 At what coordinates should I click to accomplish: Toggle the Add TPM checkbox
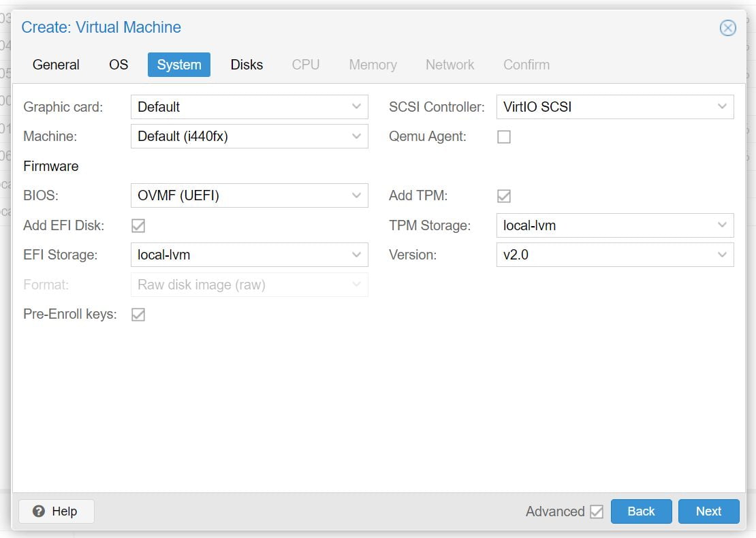pos(504,196)
